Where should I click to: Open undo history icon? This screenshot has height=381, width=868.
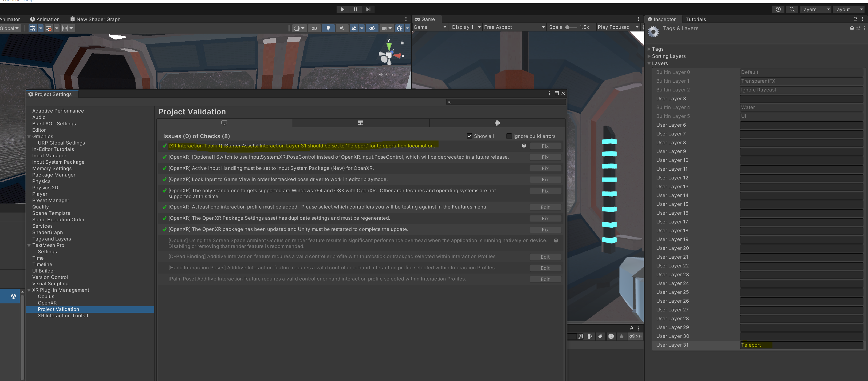[x=778, y=9]
